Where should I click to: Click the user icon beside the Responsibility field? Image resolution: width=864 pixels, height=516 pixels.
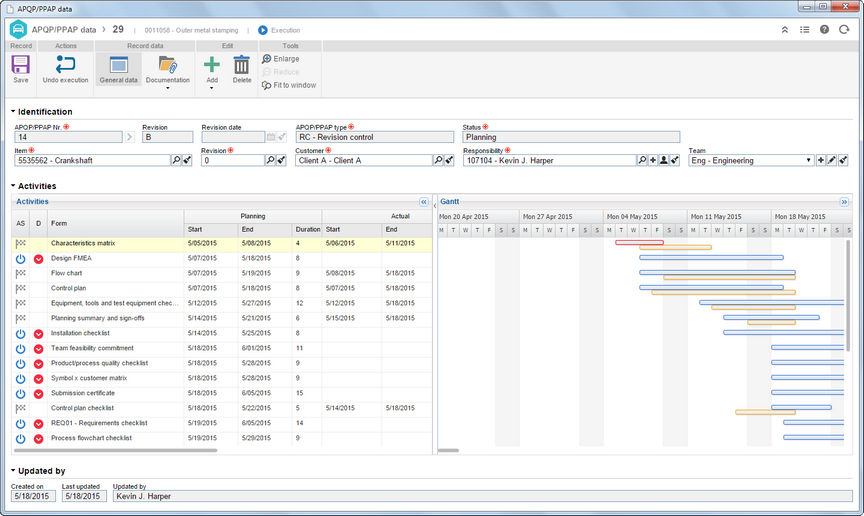coord(664,160)
